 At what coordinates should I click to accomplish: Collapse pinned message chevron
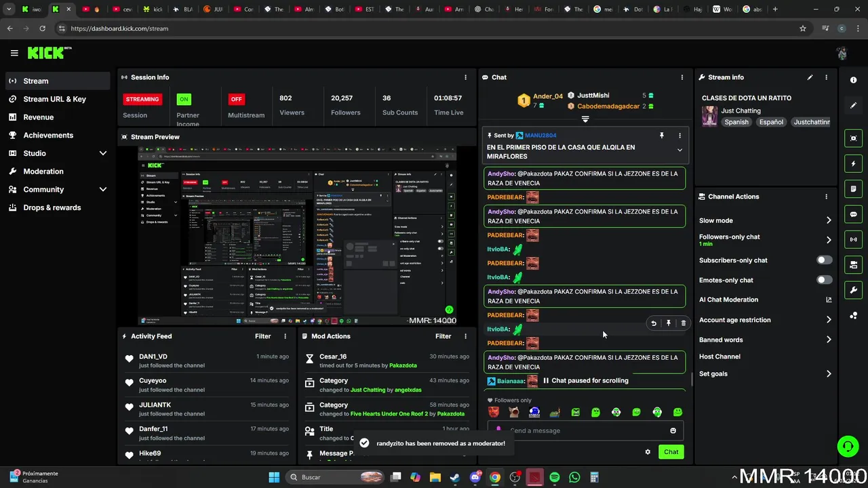click(679, 150)
